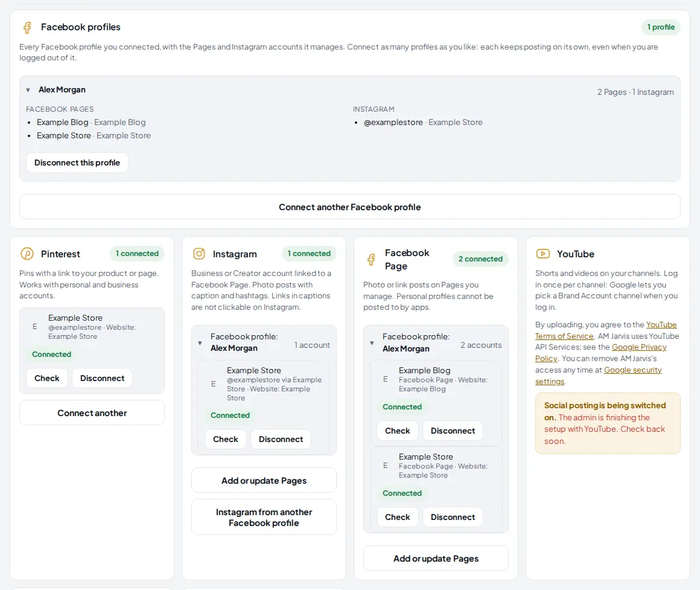
Task: Click the YouTube logo icon
Action: pyautogui.click(x=543, y=254)
